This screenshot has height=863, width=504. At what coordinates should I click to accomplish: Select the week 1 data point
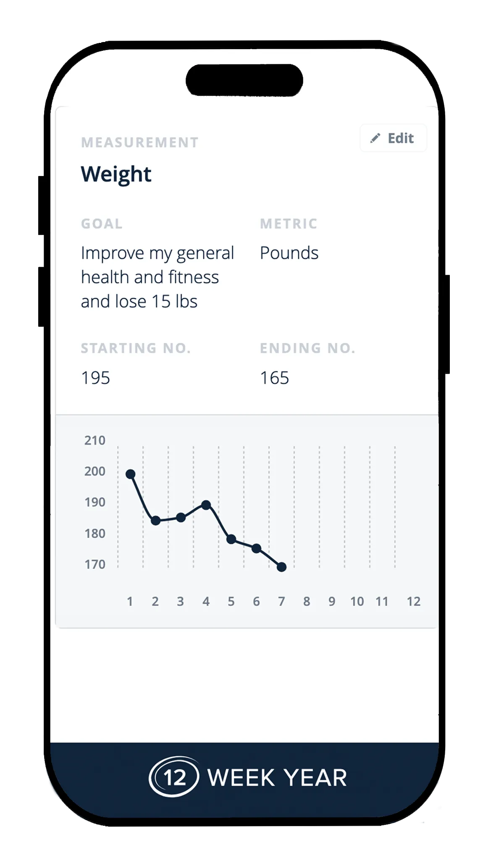[x=131, y=474]
